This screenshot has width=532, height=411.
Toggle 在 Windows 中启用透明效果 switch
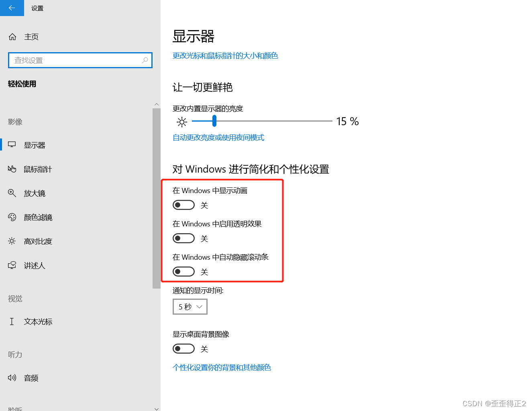pyautogui.click(x=183, y=238)
